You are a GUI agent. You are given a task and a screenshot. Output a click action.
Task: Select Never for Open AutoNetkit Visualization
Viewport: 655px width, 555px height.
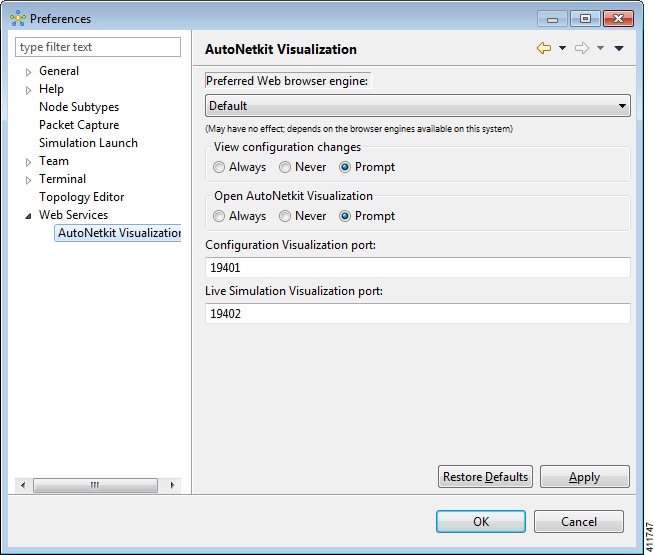tap(285, 216)
